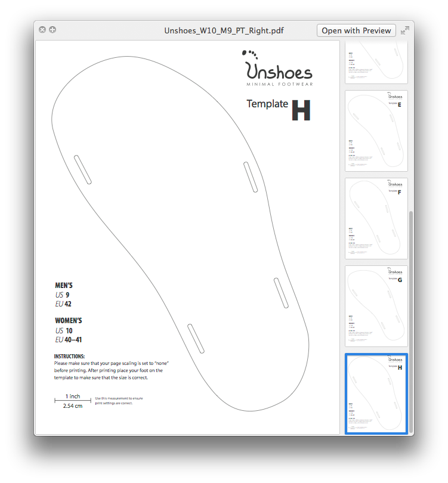The image size is (448, 483).
Task: Click the '1 inch' scale label
Action: pyautogui.click(x=73, y=396)
